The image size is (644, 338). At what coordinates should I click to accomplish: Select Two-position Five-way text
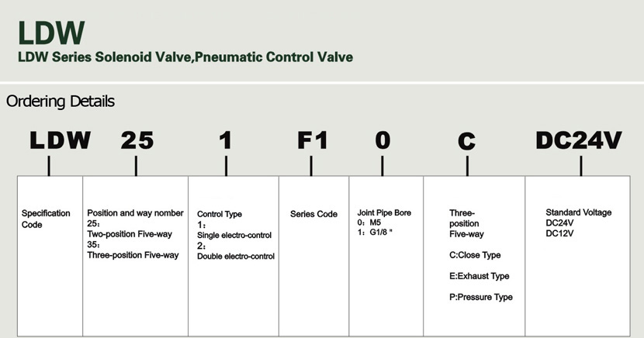click(130, 234)
